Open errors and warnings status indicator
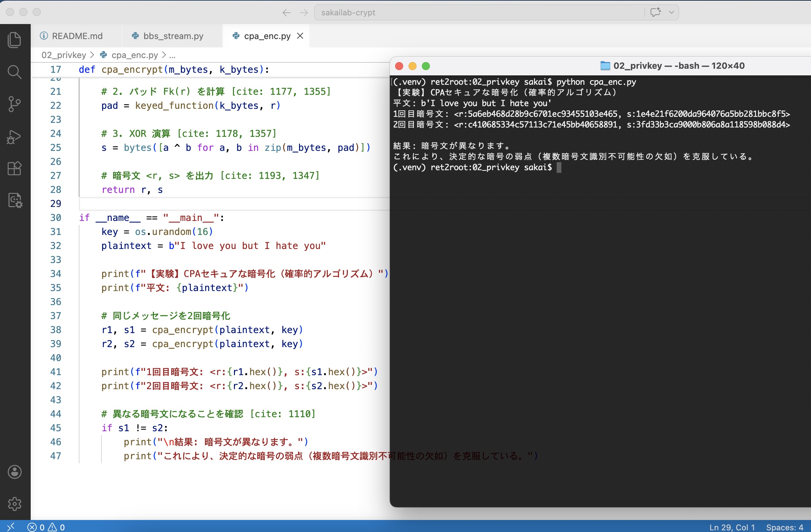 (x=46, y=527)
